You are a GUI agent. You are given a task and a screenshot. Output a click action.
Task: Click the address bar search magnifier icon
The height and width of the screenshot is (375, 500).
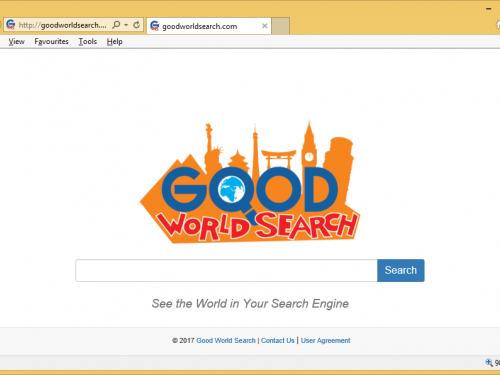(x=116, y=25)
